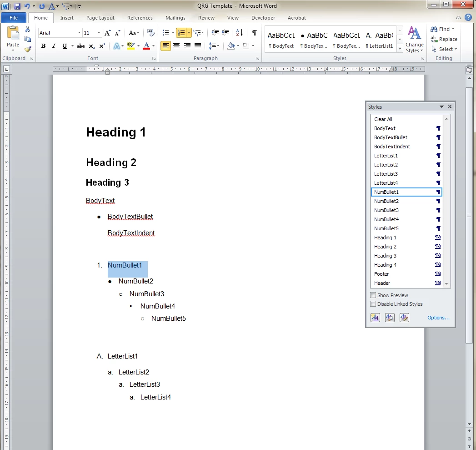Open Style Inspector button

(x=390, y=318)
